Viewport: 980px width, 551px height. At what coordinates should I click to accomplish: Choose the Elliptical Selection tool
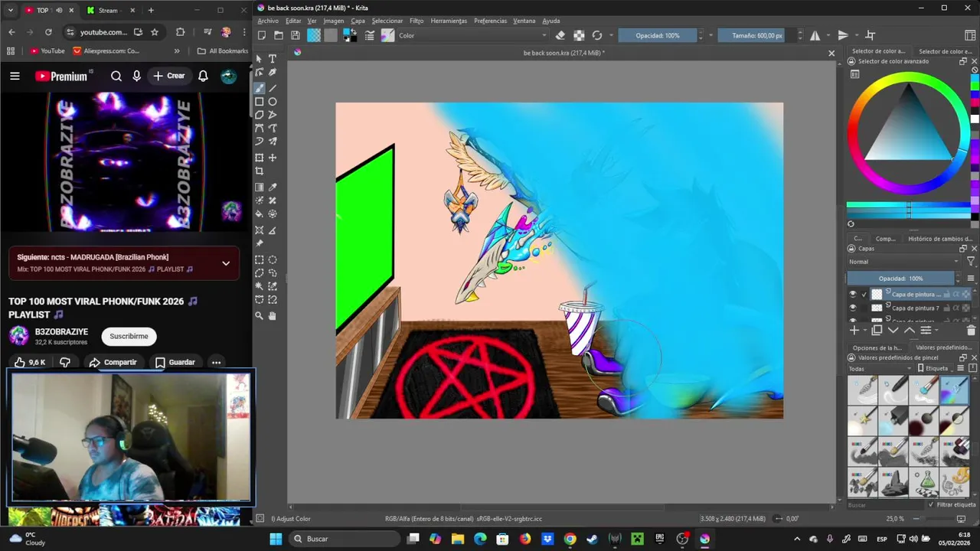[273, 260]
